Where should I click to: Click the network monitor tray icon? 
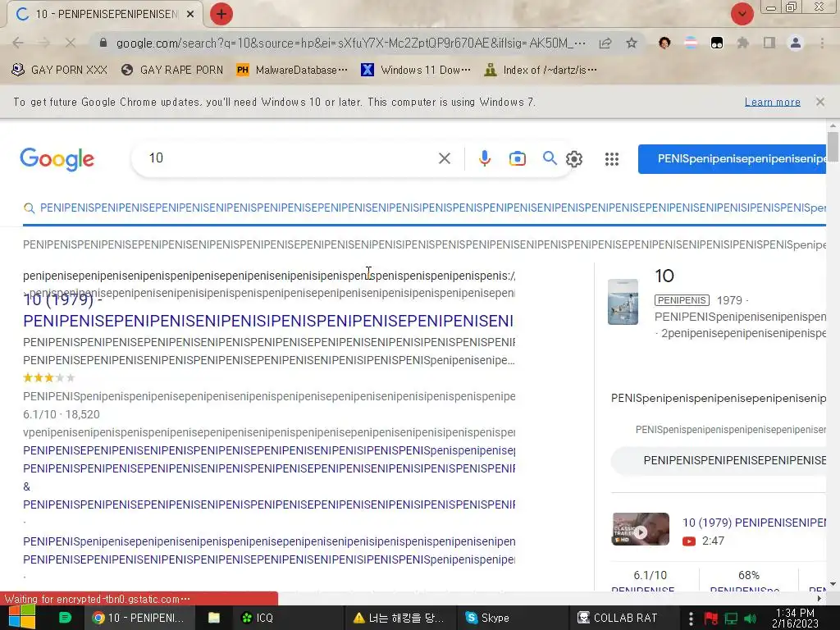(x=731, y=619)
